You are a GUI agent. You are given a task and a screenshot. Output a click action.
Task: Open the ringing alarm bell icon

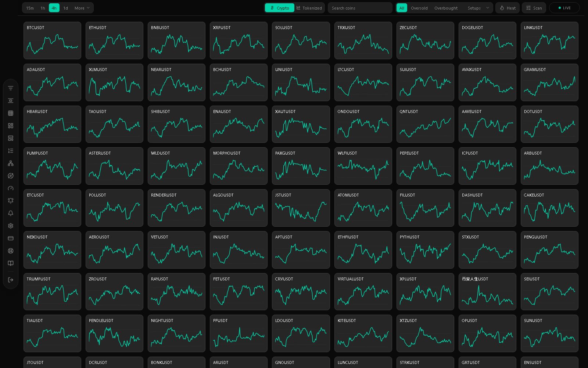tap(11, 201)
